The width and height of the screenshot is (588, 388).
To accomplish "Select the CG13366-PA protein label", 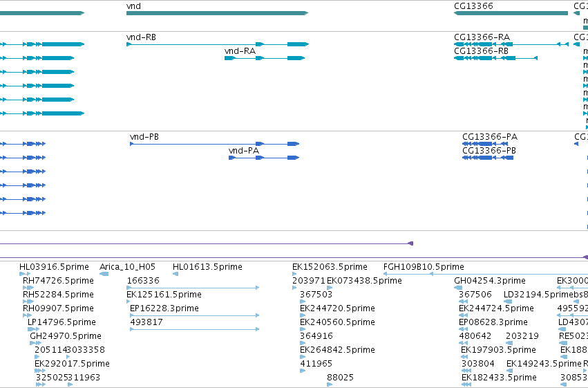I will tap(490, 137).
